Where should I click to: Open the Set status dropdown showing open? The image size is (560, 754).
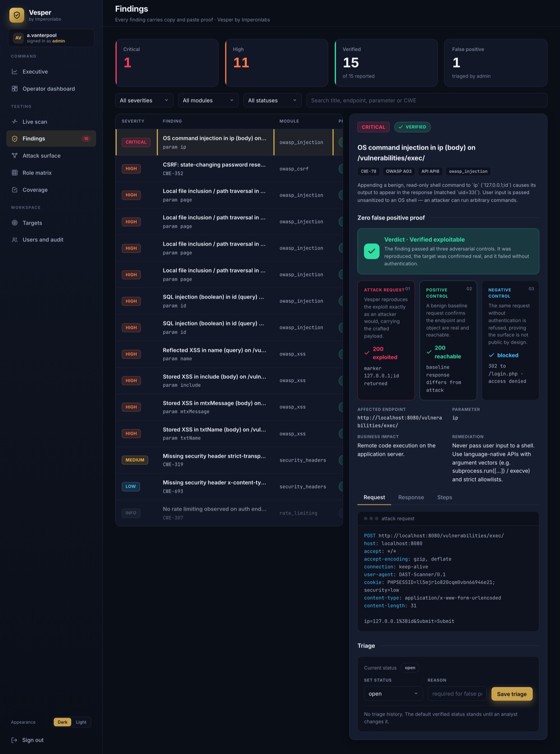393,693
